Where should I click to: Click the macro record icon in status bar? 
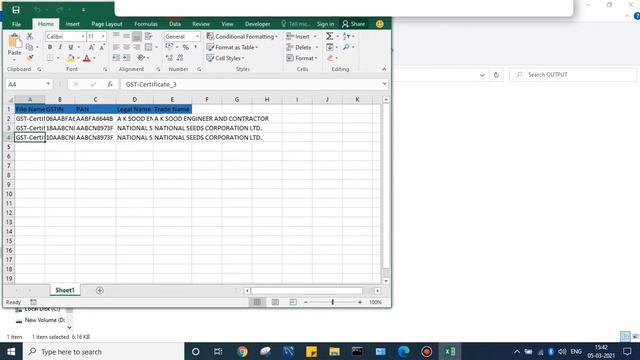(x=33, y=302)
